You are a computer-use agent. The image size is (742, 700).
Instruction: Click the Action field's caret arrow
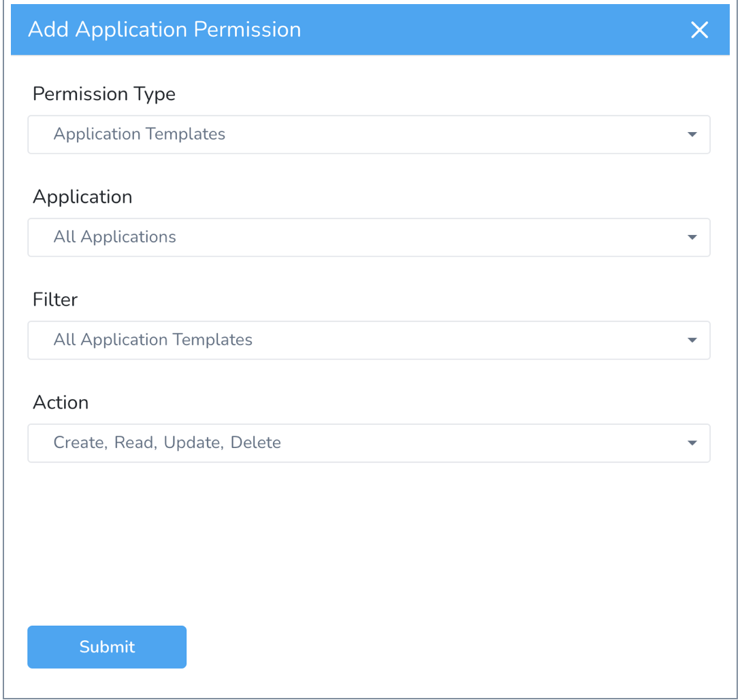[692, 443]
